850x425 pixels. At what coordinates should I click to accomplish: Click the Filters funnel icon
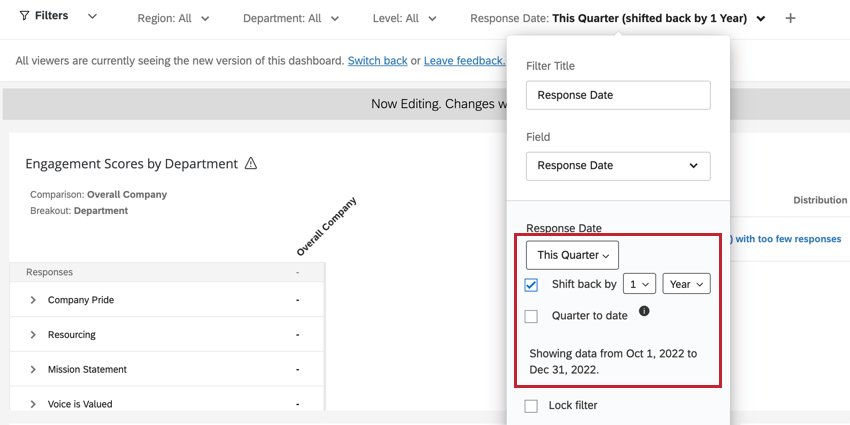tap(24, 17)
